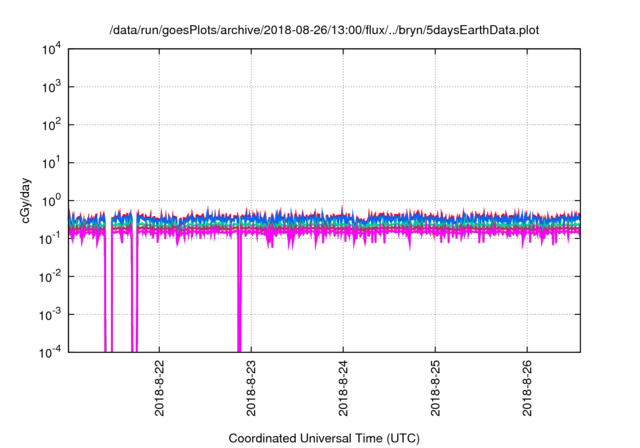The image size is (640, 448).
Task: Select the 2018-8-24 date tick label
Action: [343, 388]
